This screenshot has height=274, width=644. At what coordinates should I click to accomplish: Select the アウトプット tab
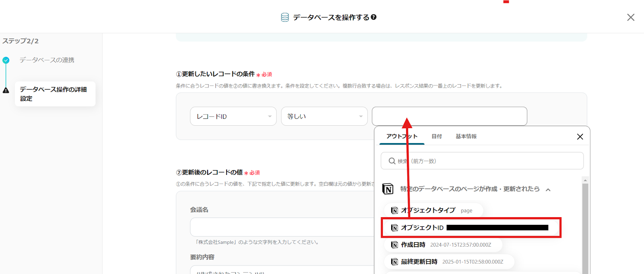tap(402, 137)
